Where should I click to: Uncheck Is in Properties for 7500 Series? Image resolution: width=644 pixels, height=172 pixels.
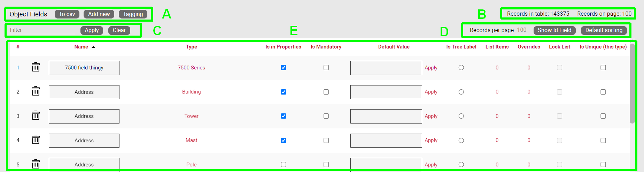pyautogui.click(x=284, y=68)
